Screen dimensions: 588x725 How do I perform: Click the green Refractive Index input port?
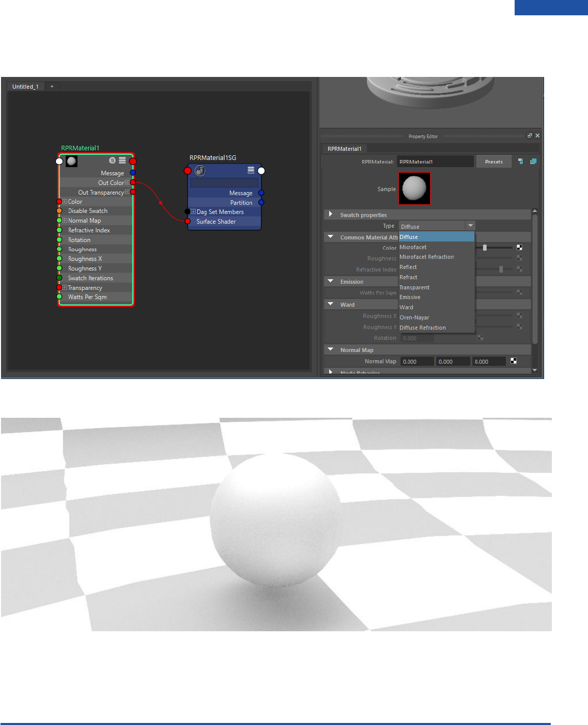coord(59,230)
